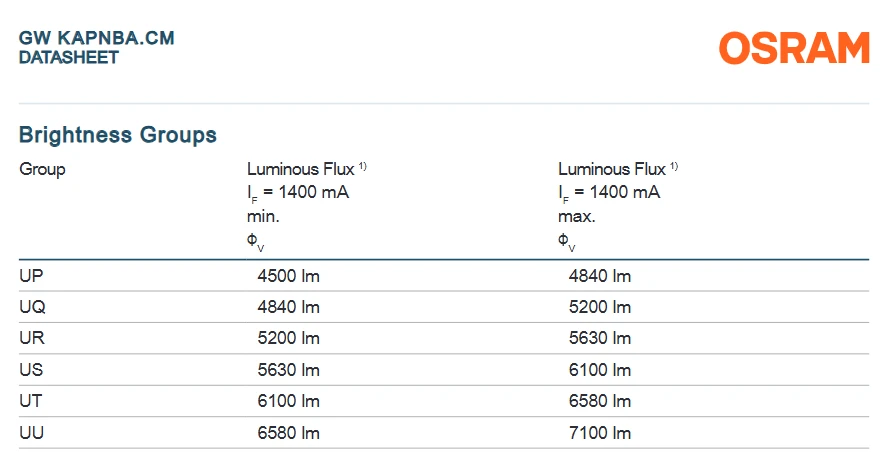Screen dimensions: 889x461
Task: Click the Group column header
Action: coord(43,170)
